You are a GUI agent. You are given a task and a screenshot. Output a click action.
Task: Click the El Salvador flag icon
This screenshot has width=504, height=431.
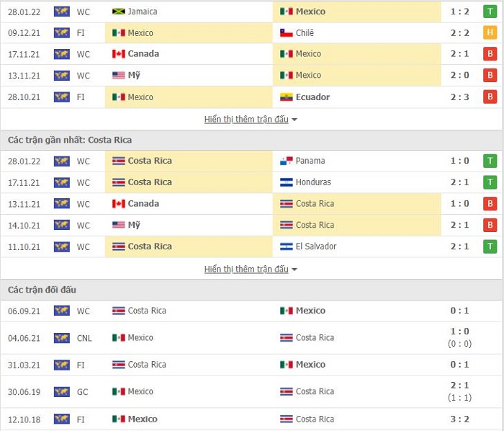pos(286,246)
